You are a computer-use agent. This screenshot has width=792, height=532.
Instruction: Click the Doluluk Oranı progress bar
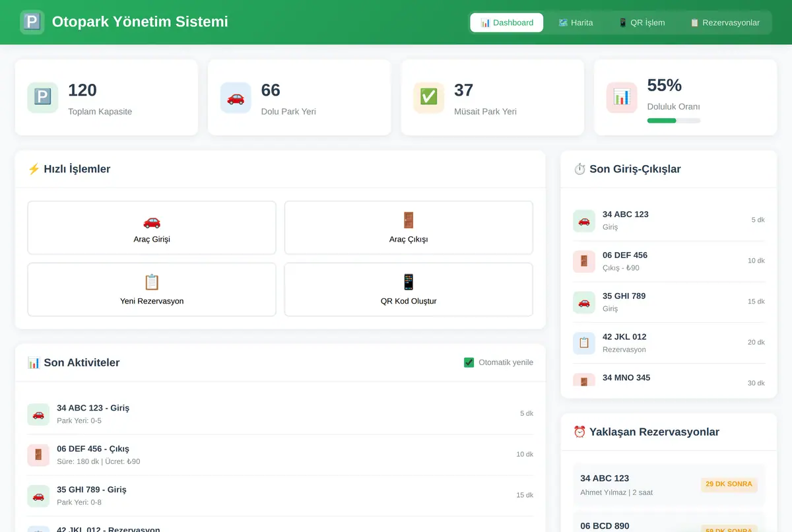tap(674, 121)
